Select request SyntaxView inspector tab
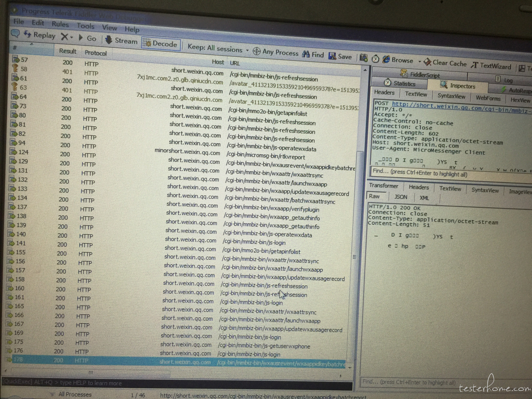The image size is (532, 399). click(451, 96)
